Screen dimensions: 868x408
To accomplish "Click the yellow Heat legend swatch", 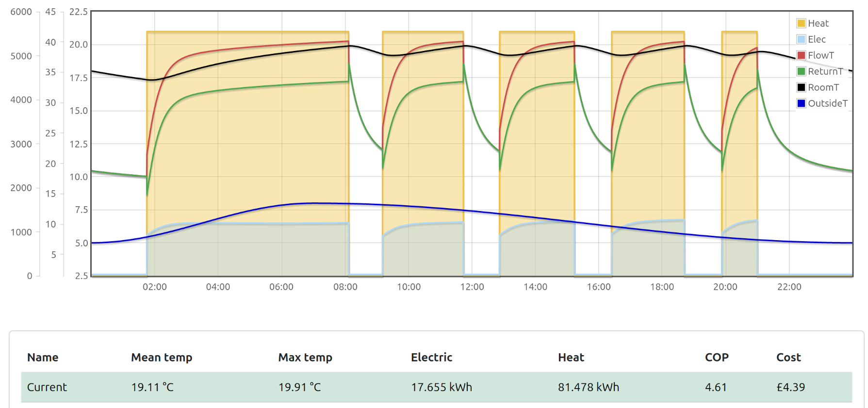I will click(801, 23).
